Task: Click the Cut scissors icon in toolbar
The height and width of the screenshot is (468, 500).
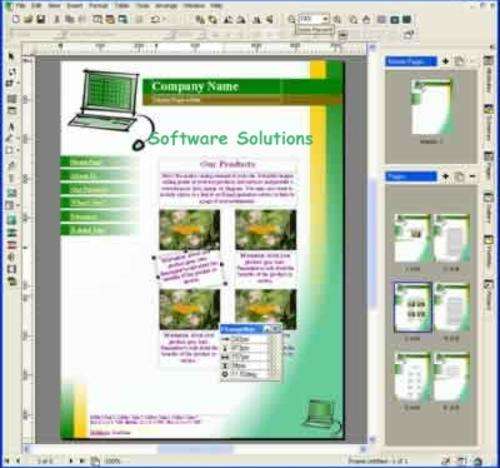Action: click(57, 19)
